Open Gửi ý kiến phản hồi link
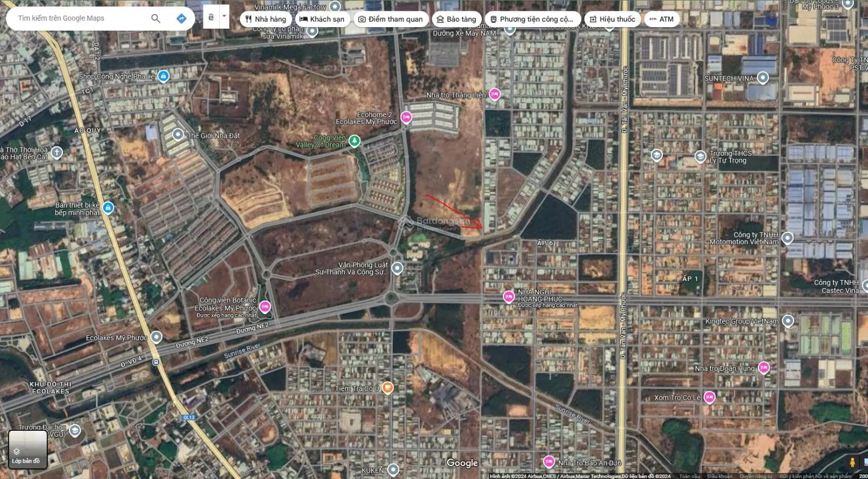The height and width of the screenshot is (479, 868). pyautogui.click(x=815, y=476)
